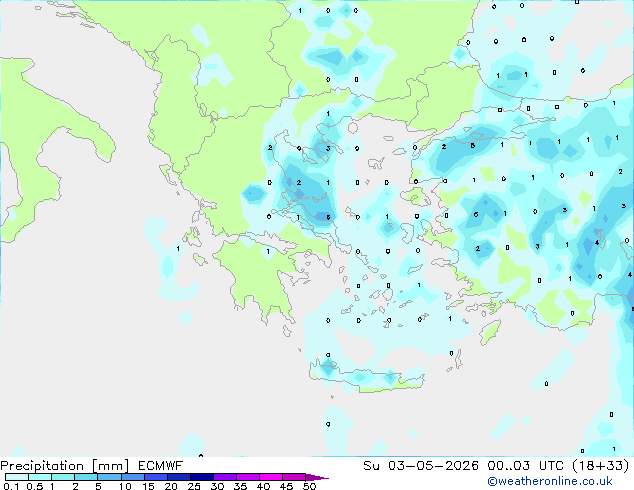Select the 2–5 mm legend swatch
Image resolution: width=634 pixels, height=490 pixels.
tap(86, 477)
